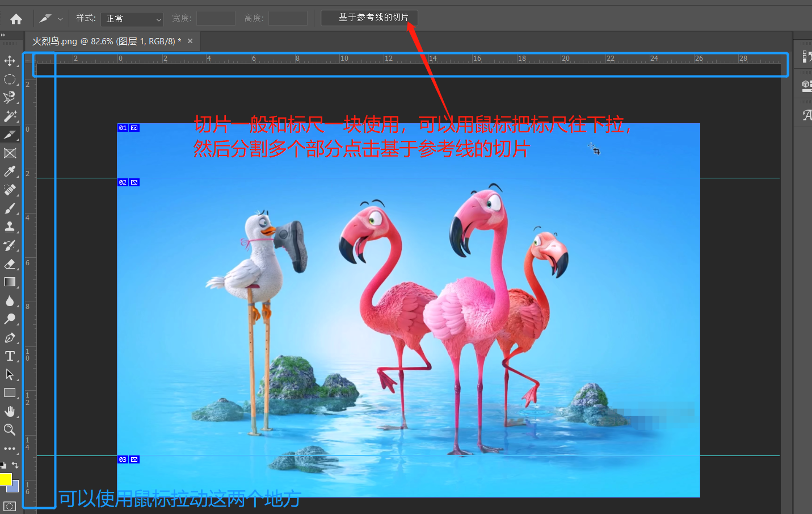Select the Brush tool

pyautogui.click(x=10, y=208)
